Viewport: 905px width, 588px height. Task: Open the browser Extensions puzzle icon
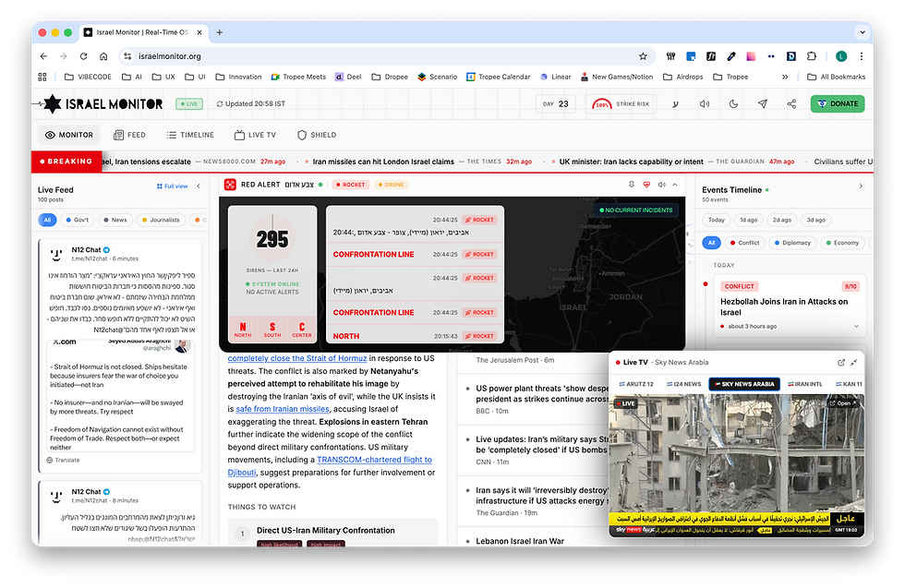click(x=812, y=56)
